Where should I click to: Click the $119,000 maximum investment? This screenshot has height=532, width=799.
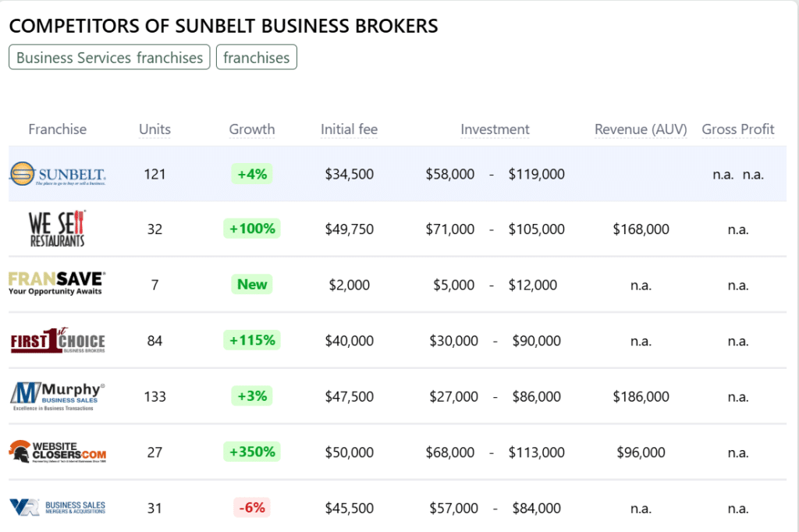click(537, 174)
